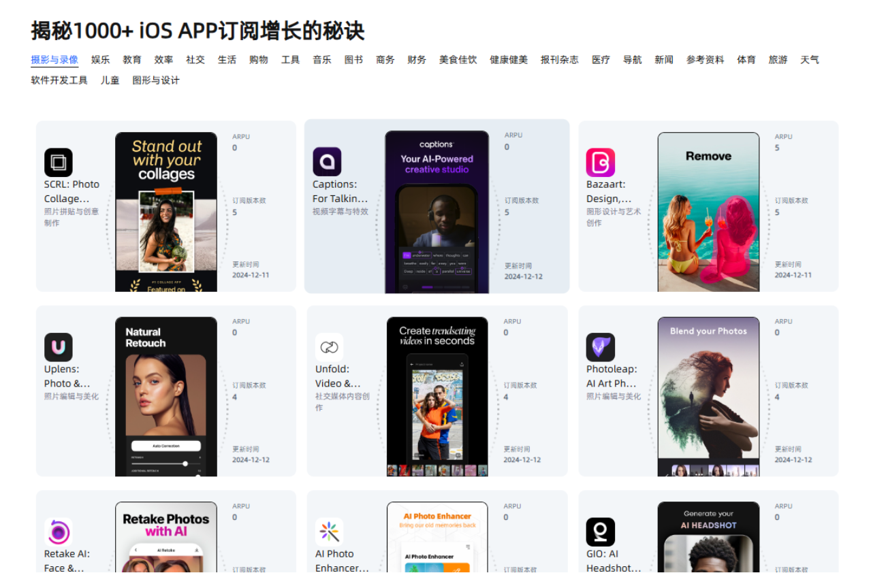This screenshot has width=871, height=588.
Task: Switch to the 软件开发工具 category
Action: click(59, 80)
